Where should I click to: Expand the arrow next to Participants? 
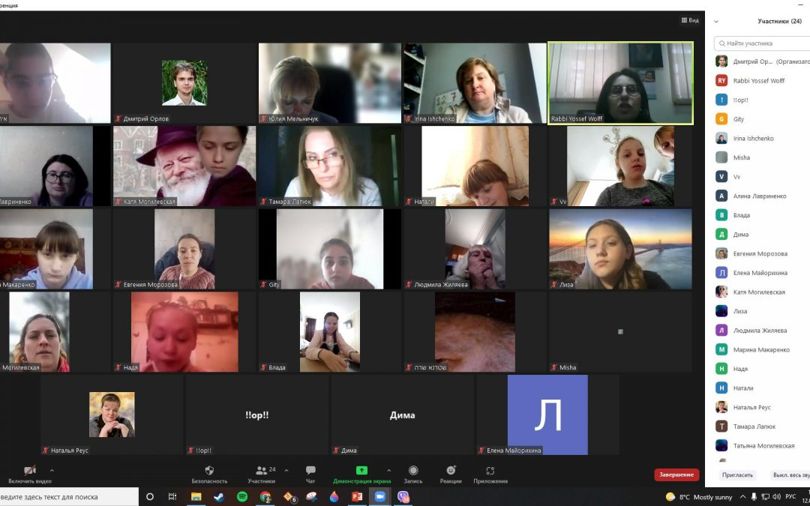(x=286, y=469)
